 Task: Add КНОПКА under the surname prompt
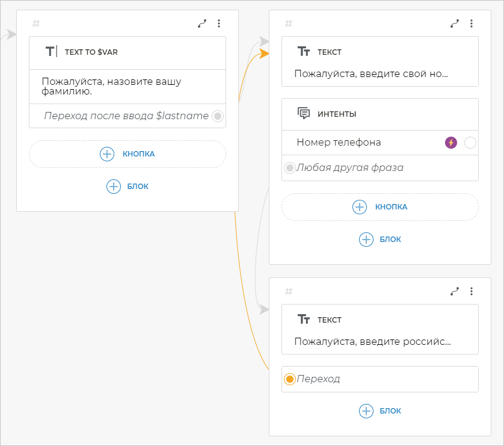(x=128, y=154)
